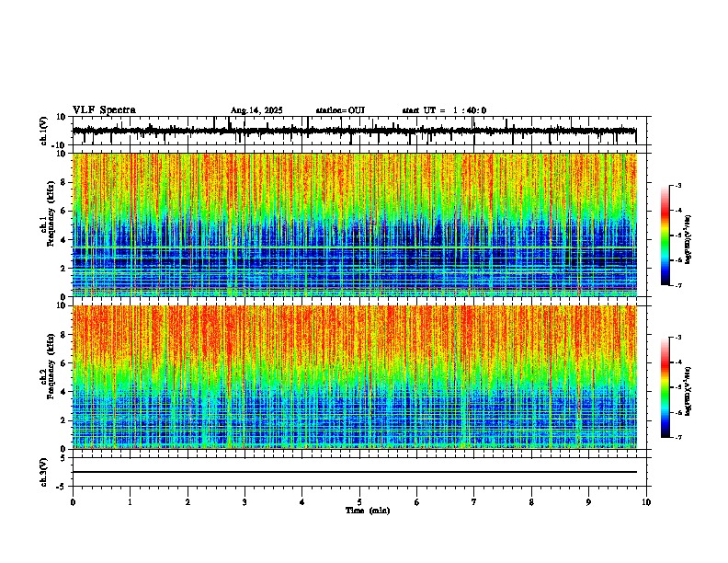The image size is (728, 563).
Task: Click the "-4" tick on ch.2 colorbar
Action: pyautogui.click(x=677, y=362)
